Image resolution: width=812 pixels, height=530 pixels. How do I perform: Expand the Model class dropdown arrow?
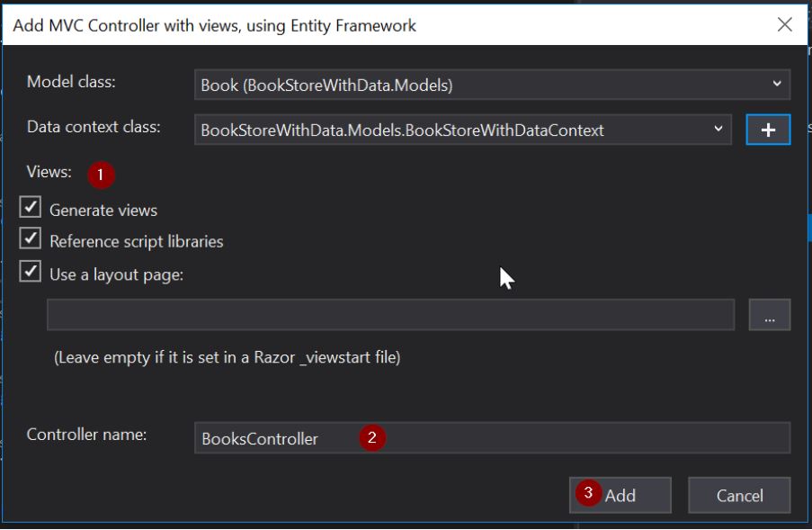pos(777,85)
